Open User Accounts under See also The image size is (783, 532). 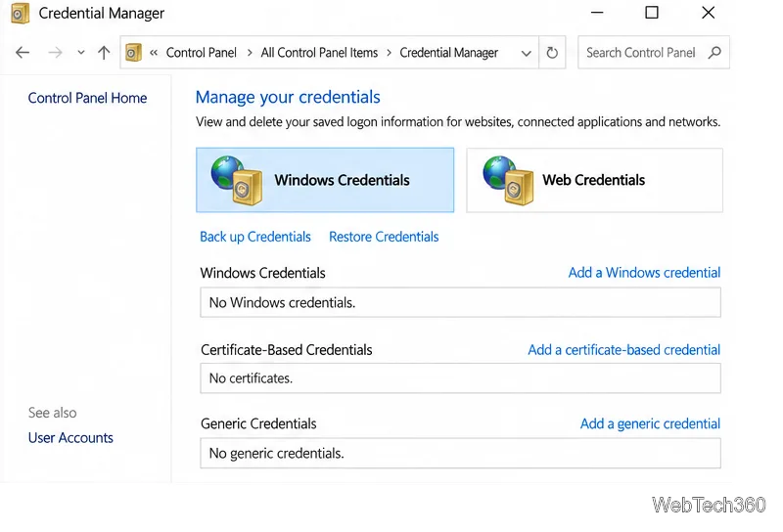coord(70,438)
